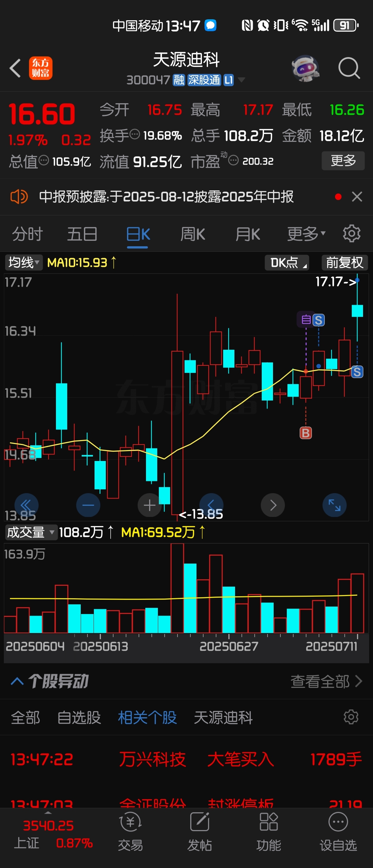Expand 上证 index bar
373x868 pixels.
coord(48,834)
